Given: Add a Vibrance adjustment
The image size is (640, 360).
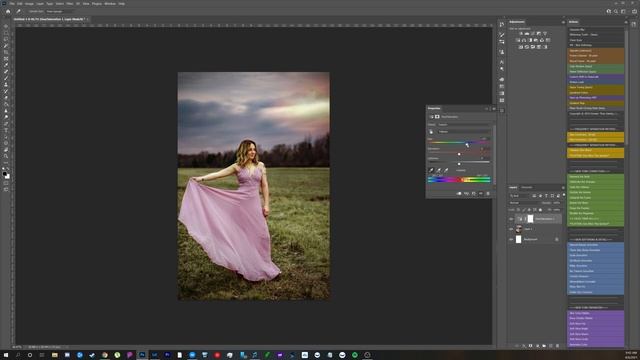Looking at the screenshot, I should (545, 33).
